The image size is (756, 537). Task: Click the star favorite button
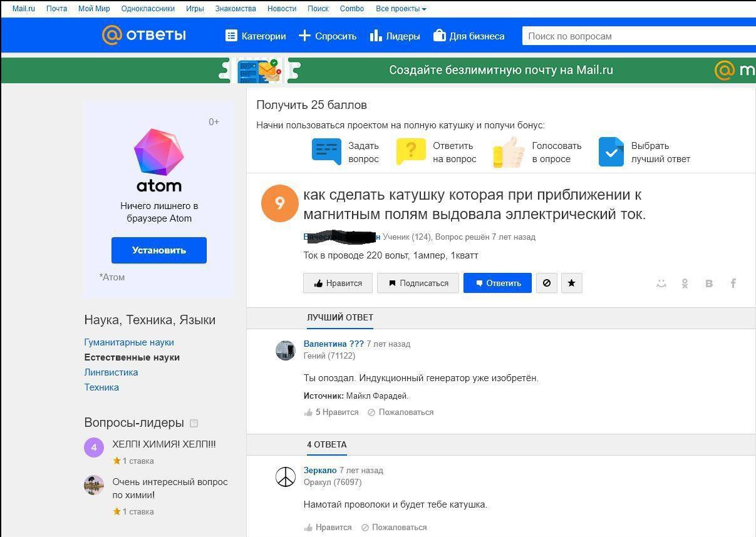tap(571, 283)
